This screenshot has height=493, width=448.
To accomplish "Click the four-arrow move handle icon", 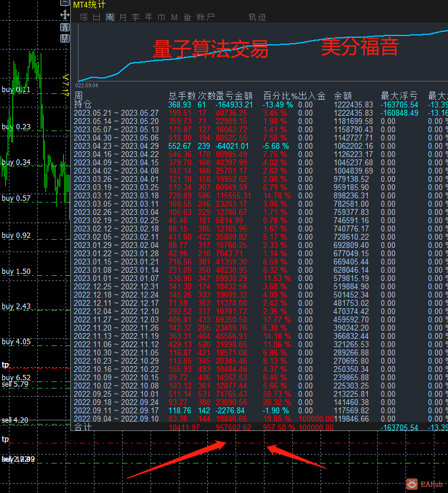I will (65, 14).
